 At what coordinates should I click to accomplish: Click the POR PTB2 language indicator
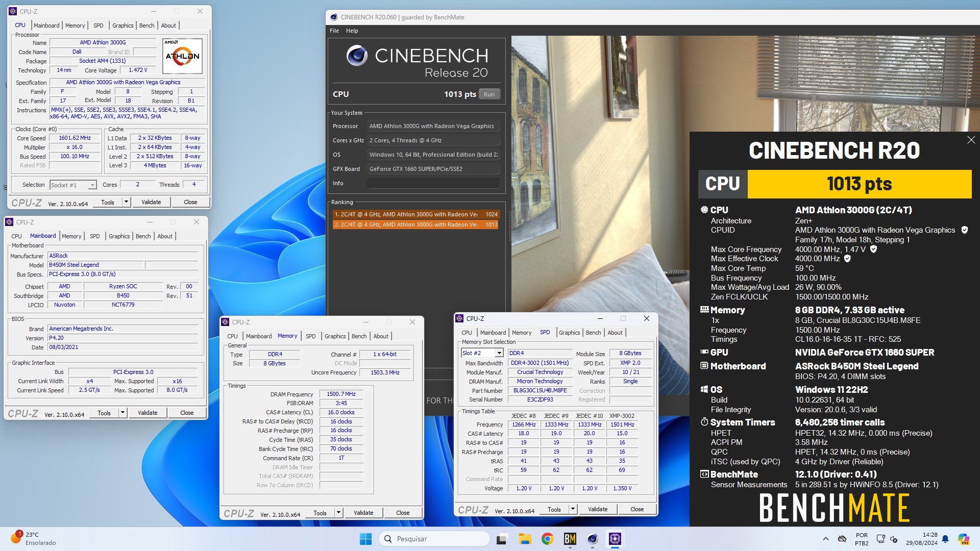(x=862, y=539)
